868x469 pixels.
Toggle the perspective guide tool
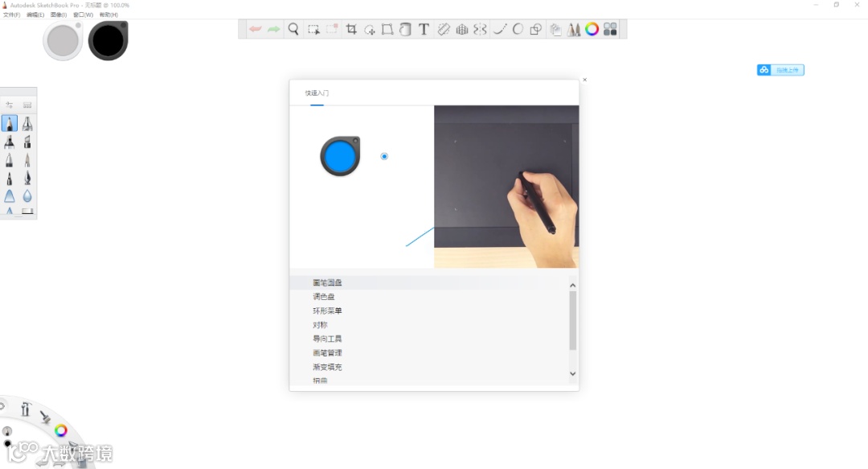pyautogui.click(x=461, y=30)
